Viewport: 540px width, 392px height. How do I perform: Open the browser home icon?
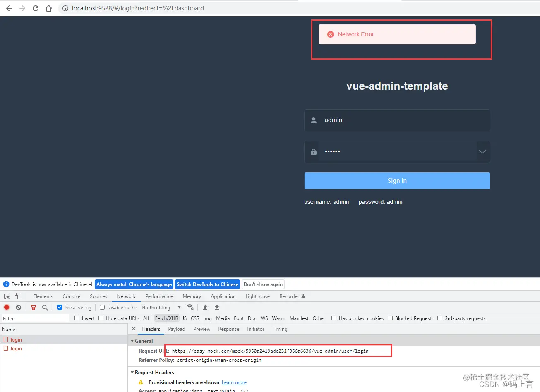point(49,8)
